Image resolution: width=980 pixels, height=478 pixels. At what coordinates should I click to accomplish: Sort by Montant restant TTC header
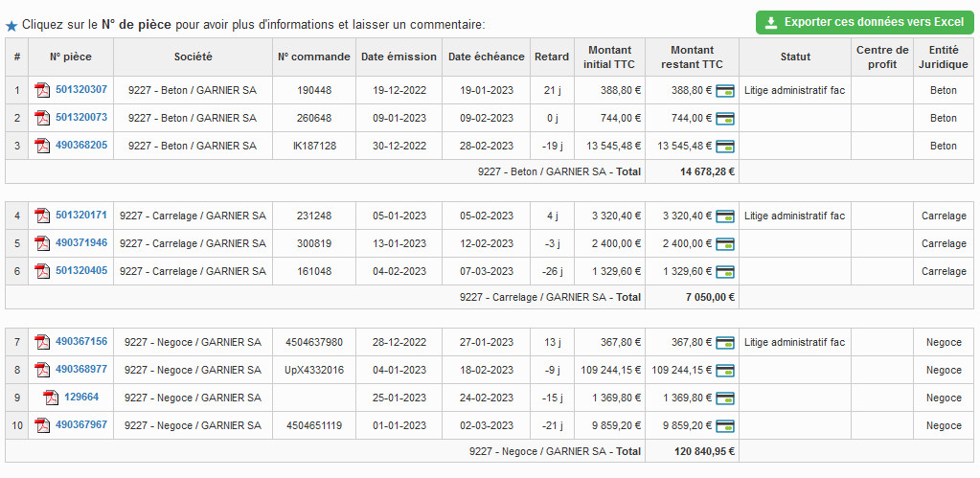692,57
